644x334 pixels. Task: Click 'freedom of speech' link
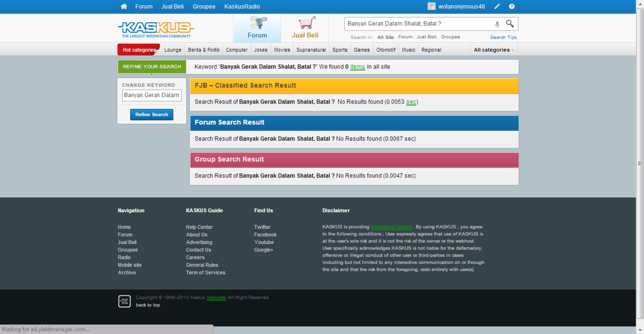[392, 227]
